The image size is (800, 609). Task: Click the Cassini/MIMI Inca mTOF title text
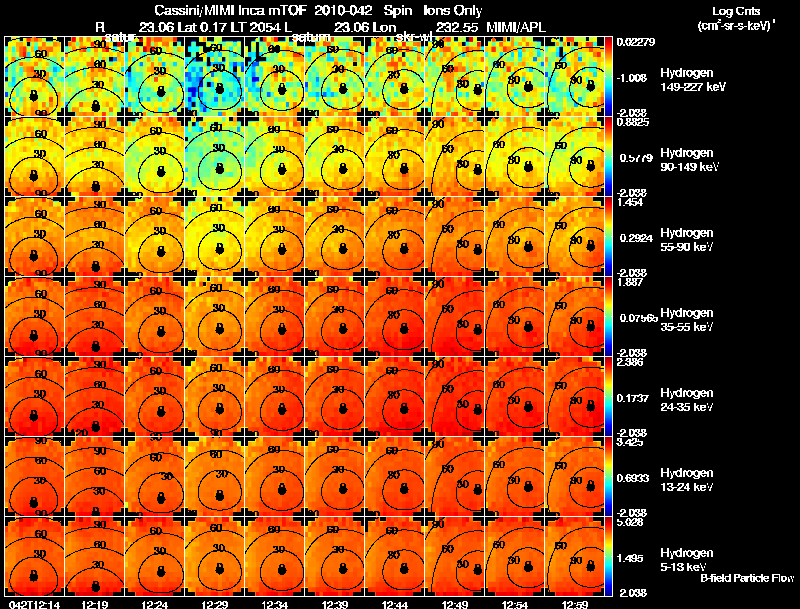pyautogui.click(x=230, y=10)
